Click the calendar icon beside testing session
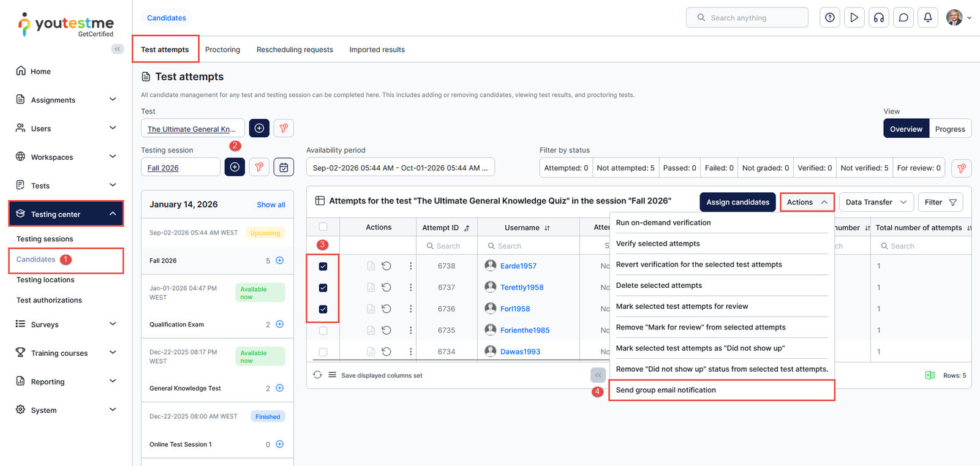This screenshot has height=466, width=980. 284,167
